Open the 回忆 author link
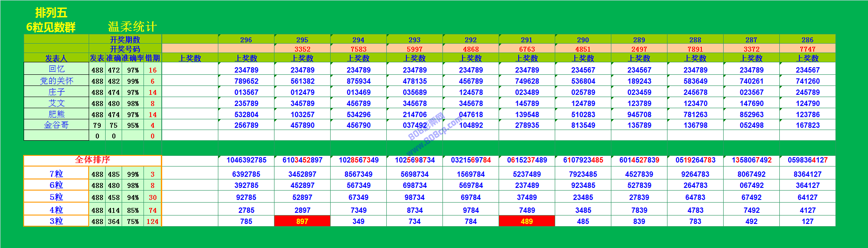 click(x=57, y=69)
